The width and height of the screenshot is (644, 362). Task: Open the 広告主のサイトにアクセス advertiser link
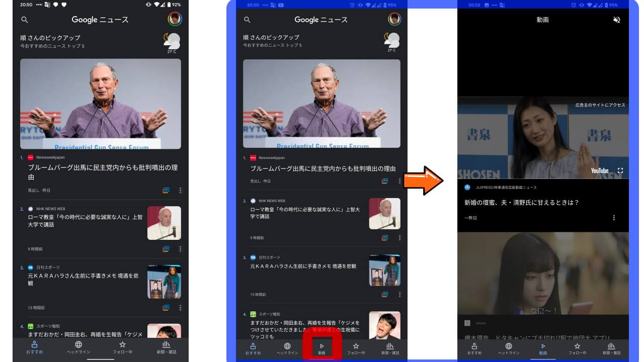[x=600, y=105]
